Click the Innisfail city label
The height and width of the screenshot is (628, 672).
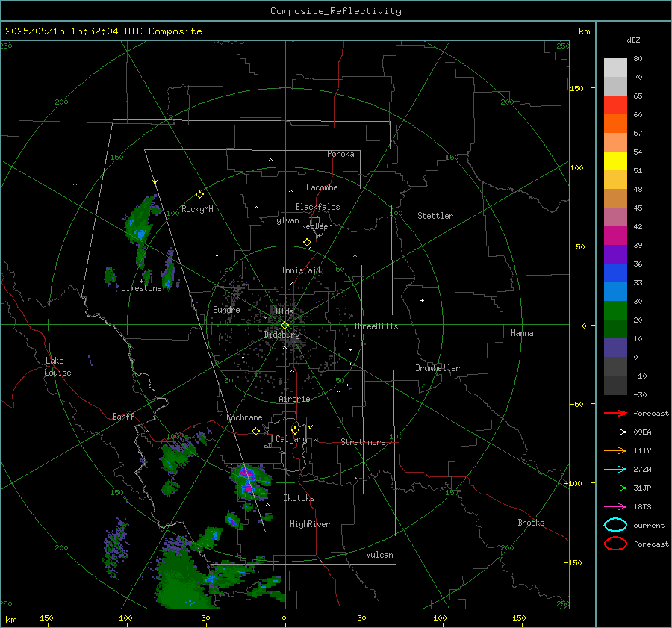click(x=302, y=270)
